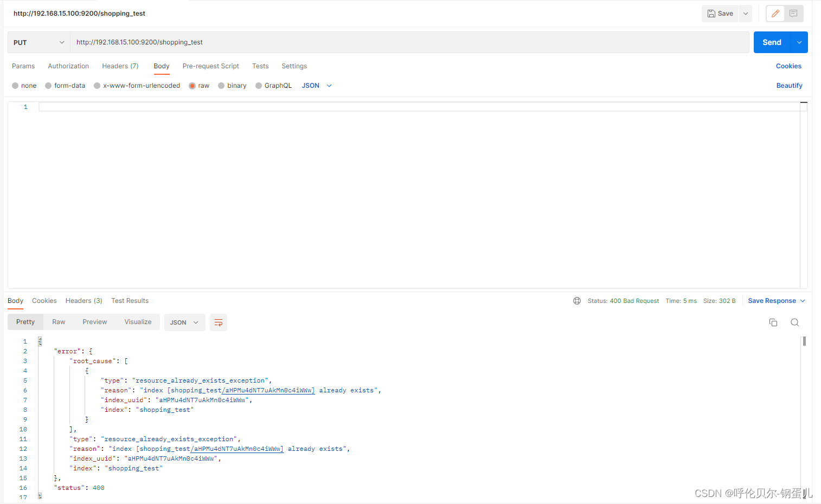Click the request URL input field
Image resolution: width=821 pixels, height=504 pixels.
tap(409, 42)
